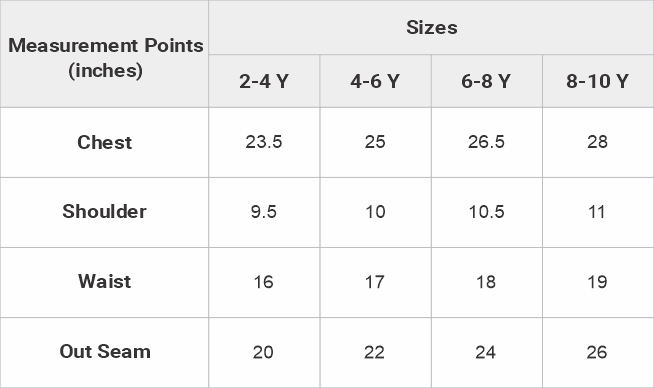654x388 pixels.
Task: Click the chest value 23.5
Action: coord(264,142)
